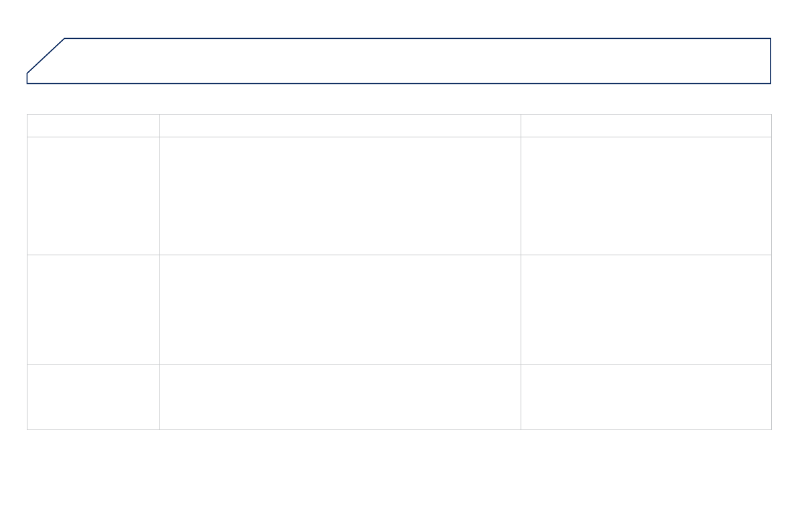This screenshot has width=798, height=532.
Task: Select the wide middle-column header cell
Action: (x=340, y=125)
